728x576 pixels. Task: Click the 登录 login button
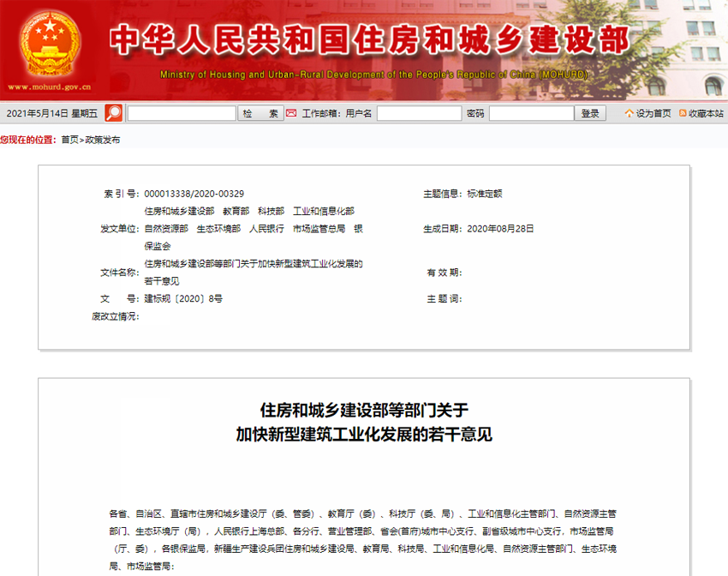[590, 113]
